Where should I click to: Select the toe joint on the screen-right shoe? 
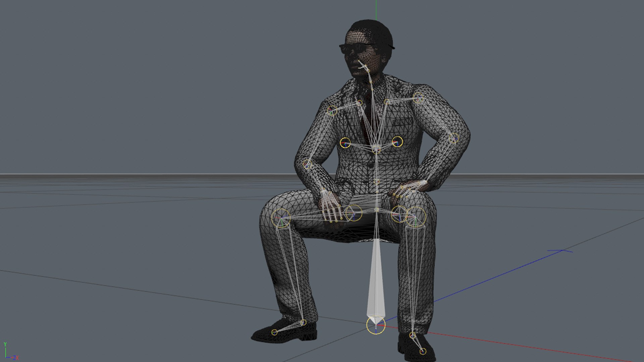423,351
